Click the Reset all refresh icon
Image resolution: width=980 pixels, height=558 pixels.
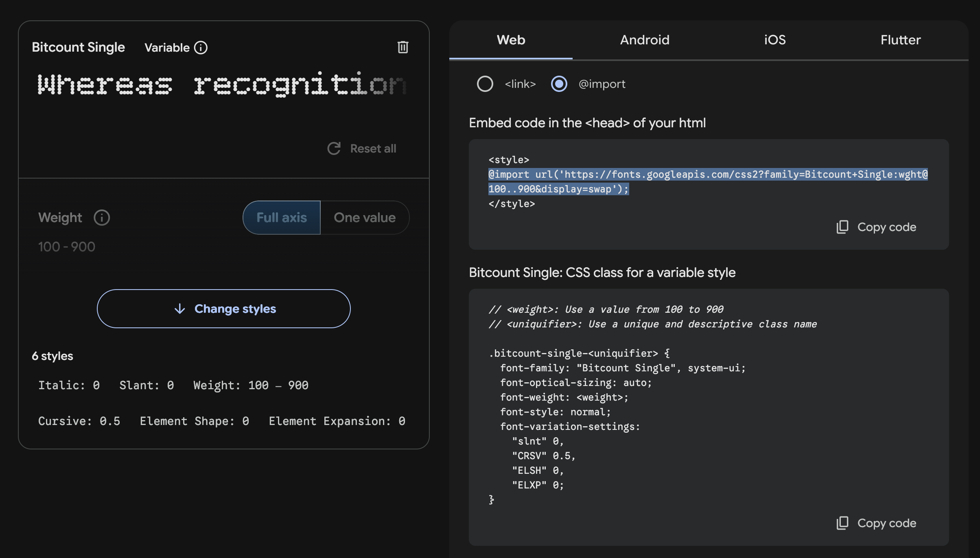coord(334,148)
